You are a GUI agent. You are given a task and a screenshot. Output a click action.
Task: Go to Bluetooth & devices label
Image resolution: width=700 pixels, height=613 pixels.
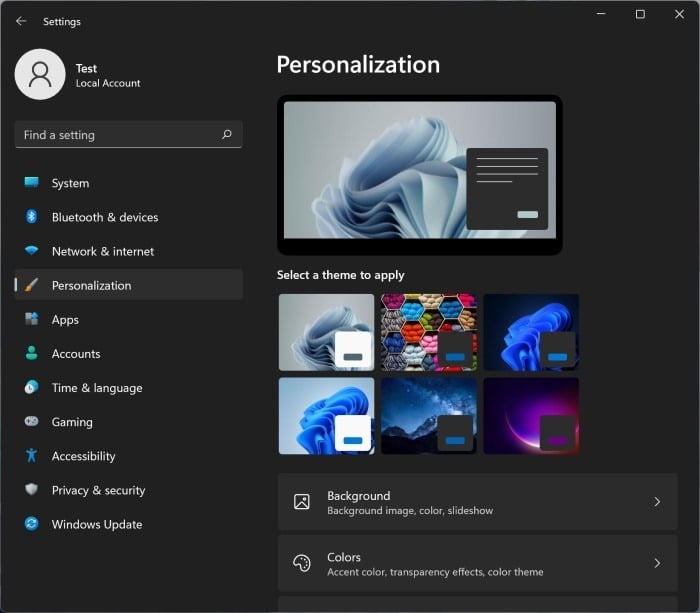(105, 217)
